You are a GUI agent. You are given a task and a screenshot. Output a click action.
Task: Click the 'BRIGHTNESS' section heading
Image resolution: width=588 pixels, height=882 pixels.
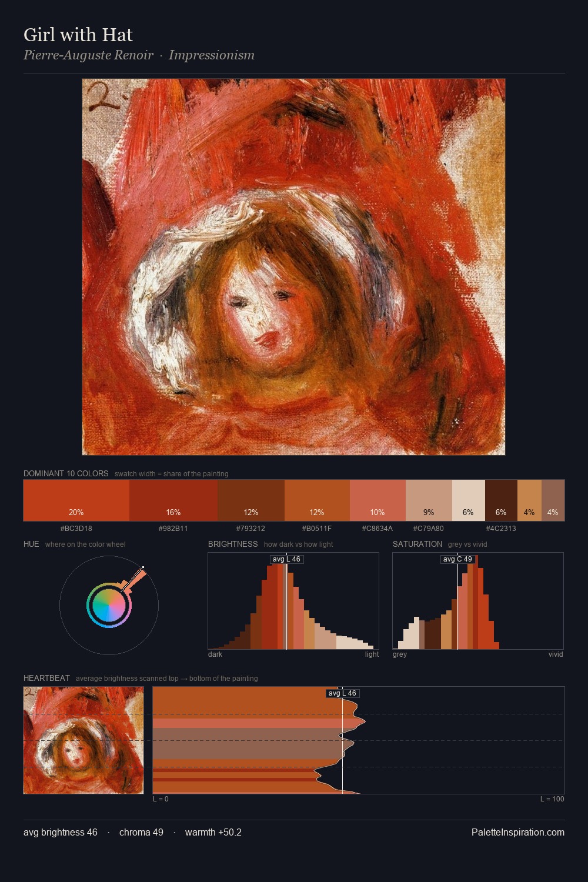click(x=233, y=544)
